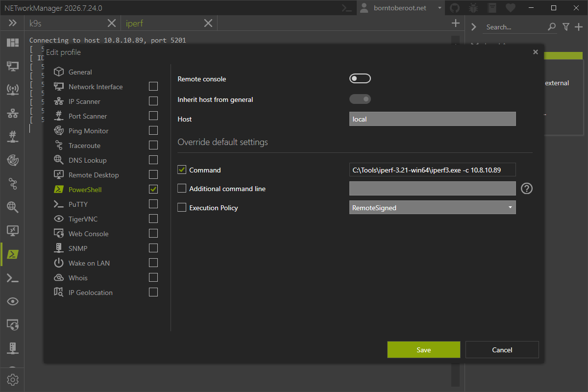The width and height of the screenshot is (588, 392).
Task: Open TigerVNC eye icon in main sidebar
Action: click(x=12, y=301)
